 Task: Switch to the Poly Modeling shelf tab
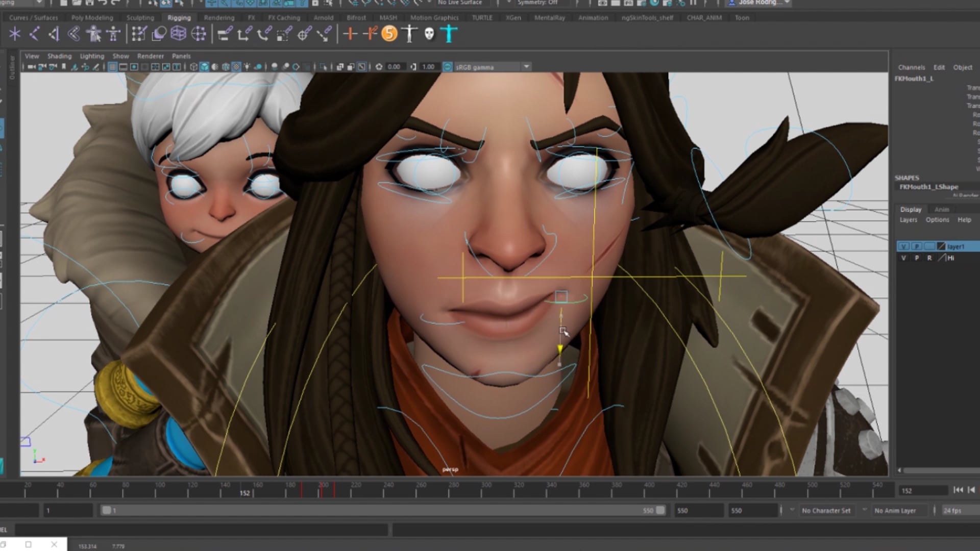[92, 17]
